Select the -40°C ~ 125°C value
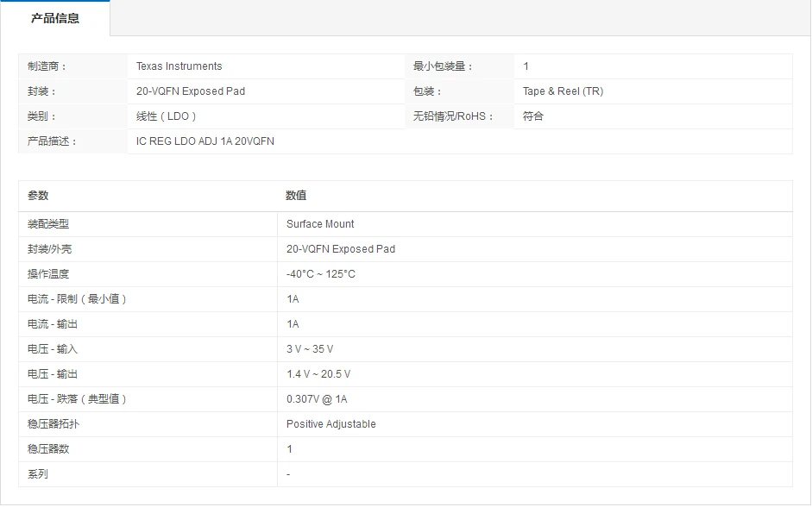 [321, 274]
